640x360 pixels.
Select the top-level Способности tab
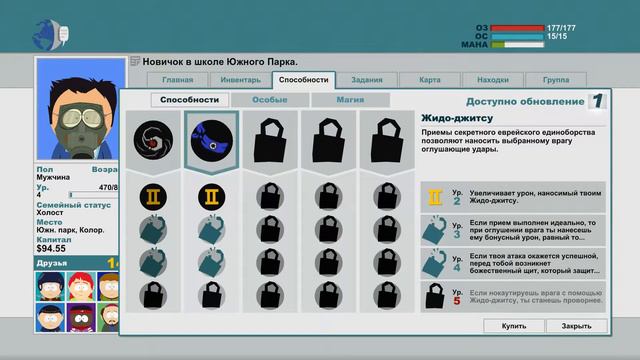tap(304, 80)
